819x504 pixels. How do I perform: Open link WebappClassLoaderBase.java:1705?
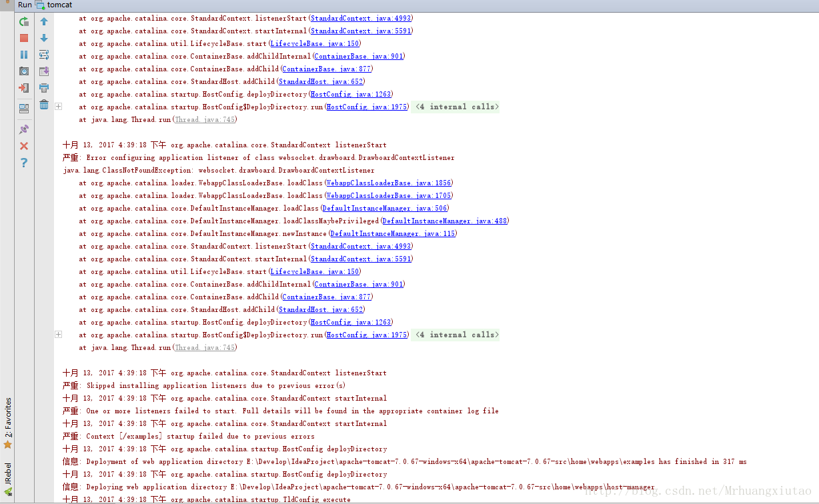[389, 195]
